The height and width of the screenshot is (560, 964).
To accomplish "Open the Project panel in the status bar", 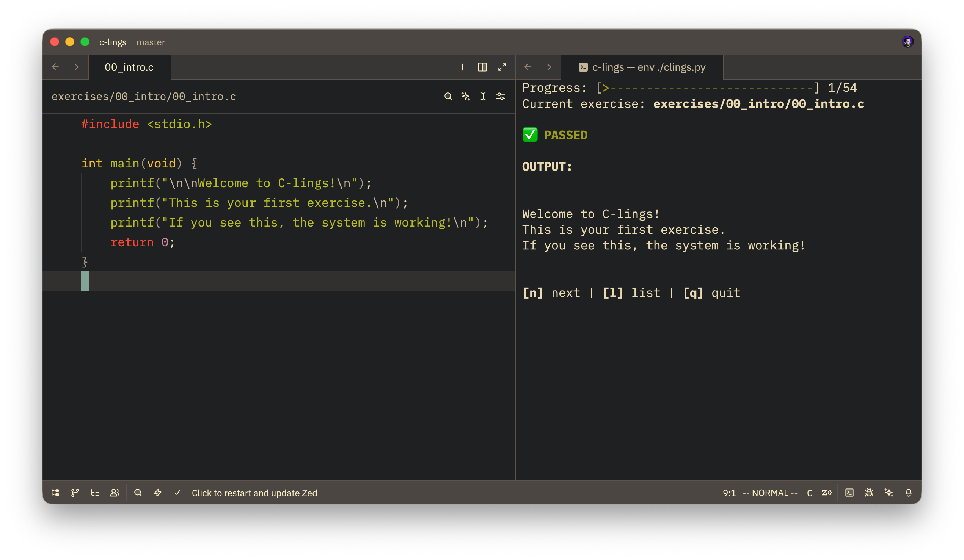I will click(55, 493).
